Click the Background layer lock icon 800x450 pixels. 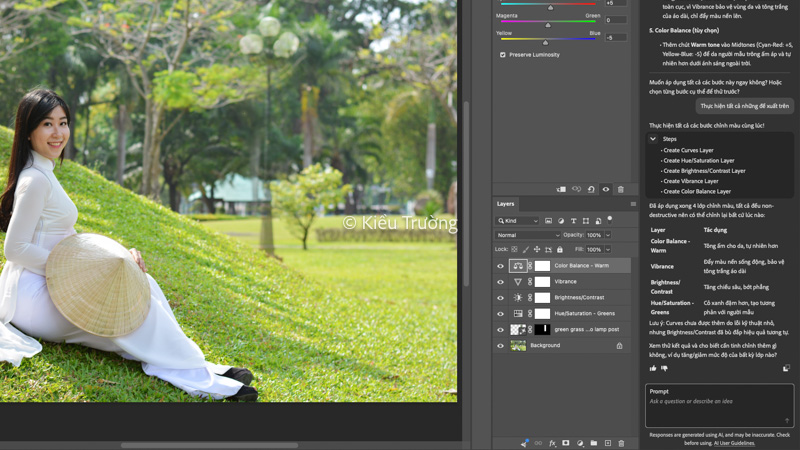(619, 345)
